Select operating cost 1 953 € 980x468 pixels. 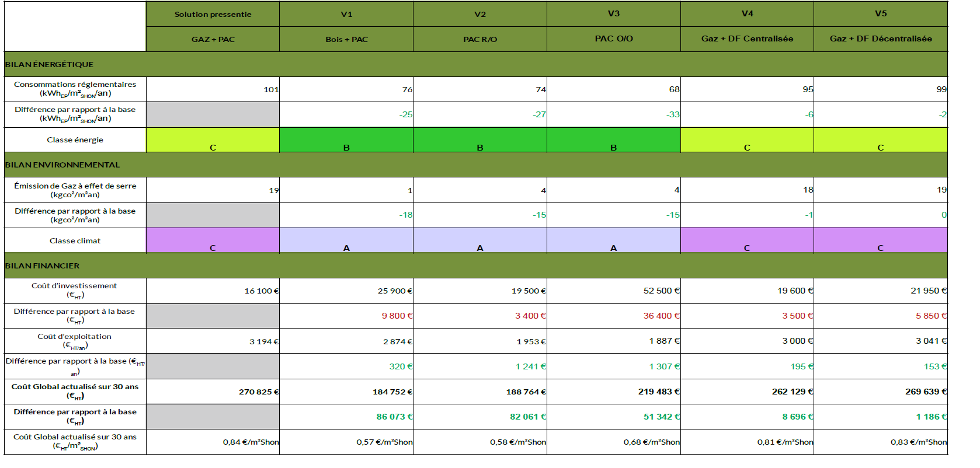(480, 341)
